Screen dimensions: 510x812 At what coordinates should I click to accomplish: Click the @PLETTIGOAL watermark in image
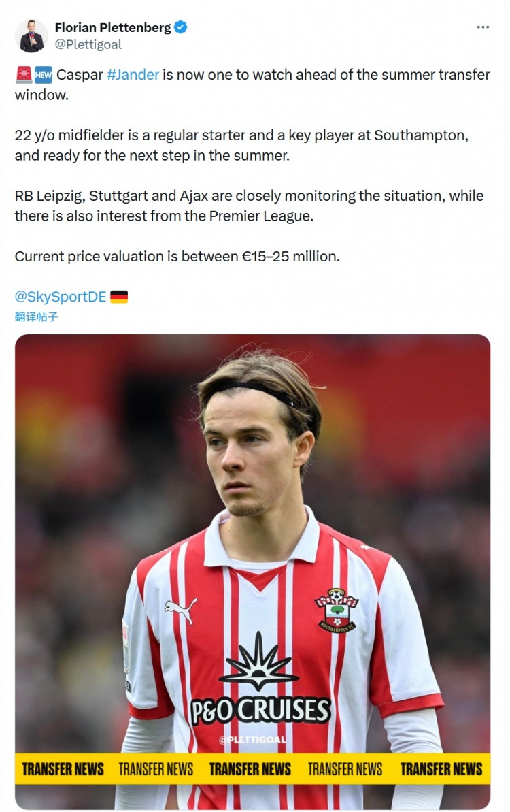[x=252, y=739]
